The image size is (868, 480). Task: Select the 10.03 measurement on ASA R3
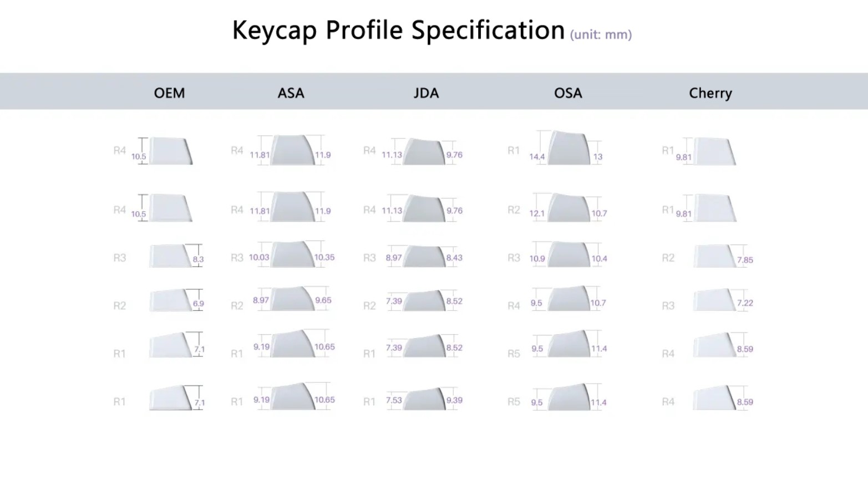(259, 257)
